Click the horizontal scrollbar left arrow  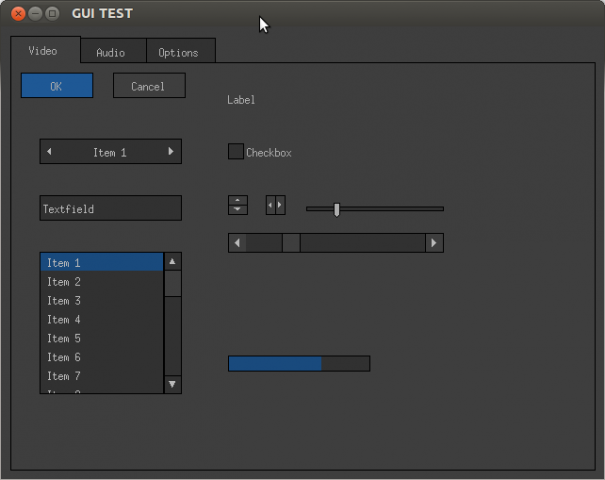pos(237,243)
